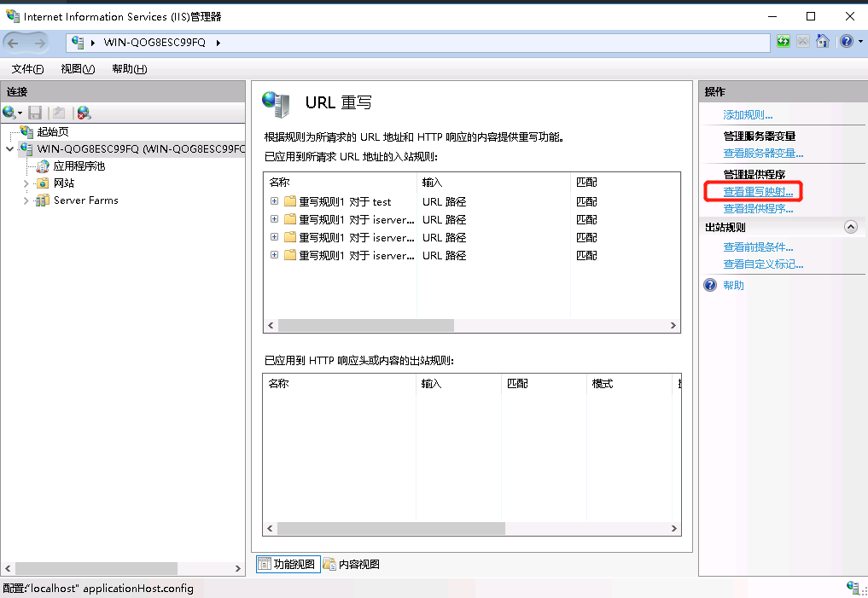This screenshot has width=868, height=598.
Task: Click the 匹配 column header in inbound rules
Action: 625,182
